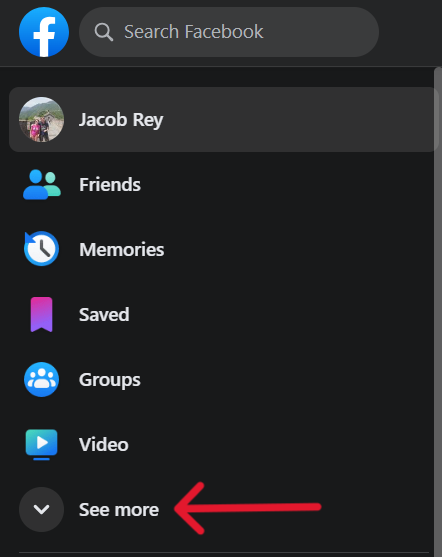
Task: Open the Video text label
Action: pos(104,444)
